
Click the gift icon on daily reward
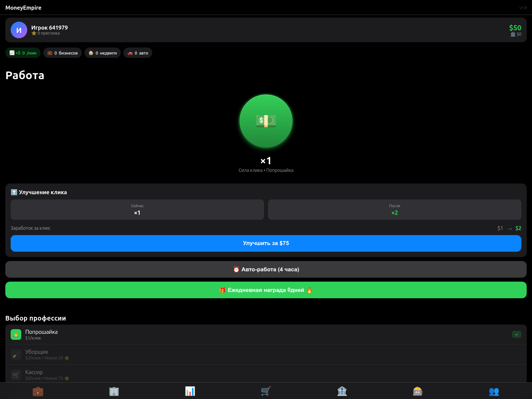(223, 290)
